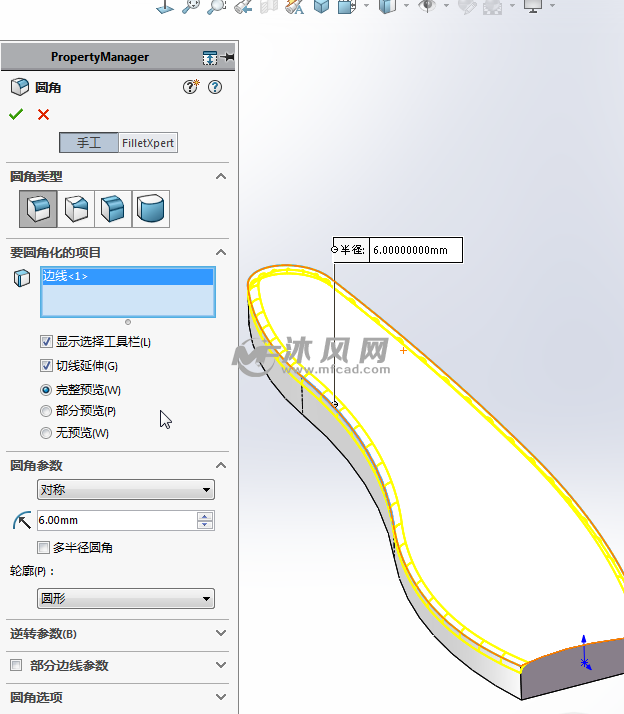Enable 部分边线参数 checkbox
Image resolution: width=624 pixels, height=714 pixels.
click(x=16, y=665)
